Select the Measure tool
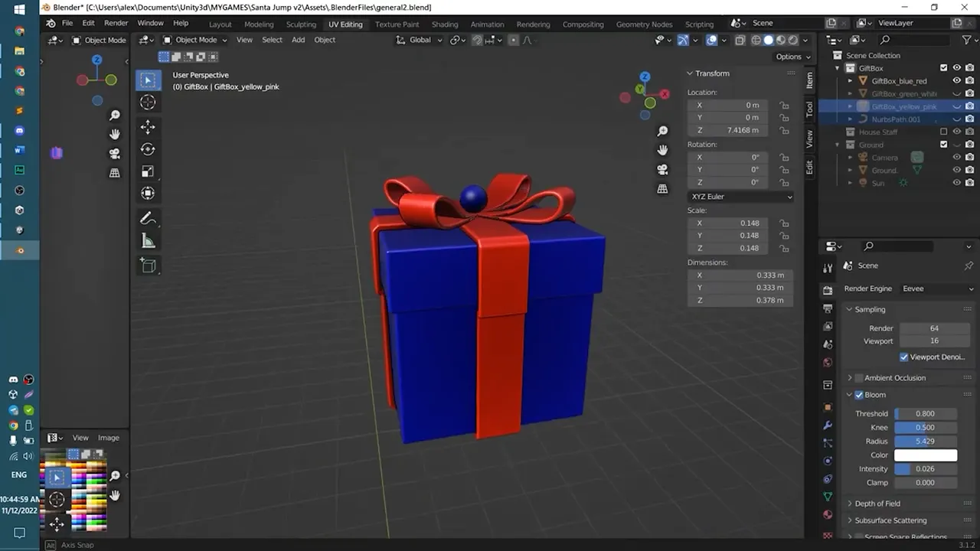 (x=149, y=241)
